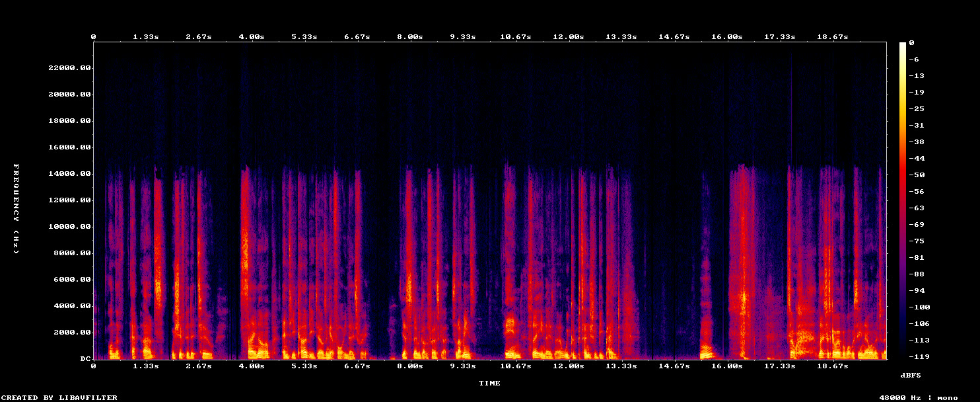
Task: Click 5.33s tick on bottom time axis
Action: click(304, 366)
